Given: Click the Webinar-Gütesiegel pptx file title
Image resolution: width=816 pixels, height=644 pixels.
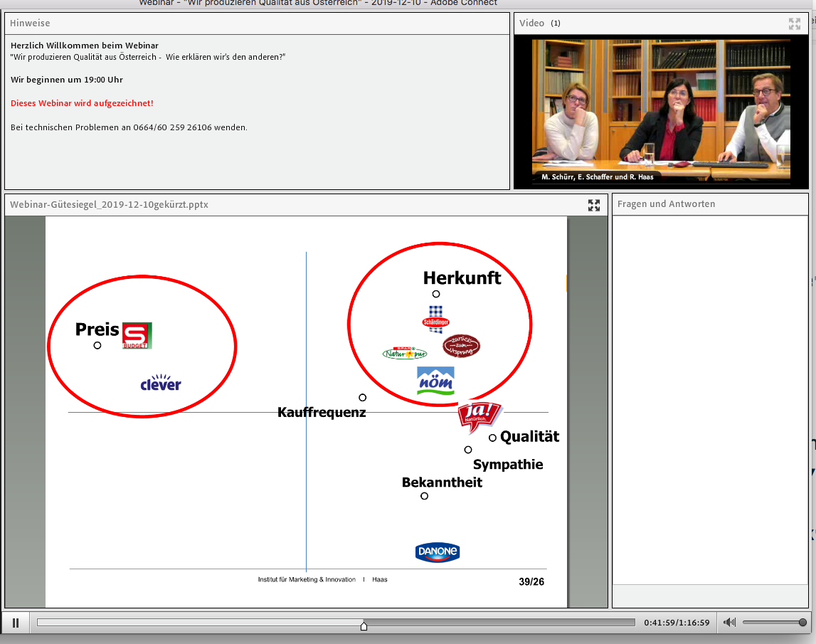Looking at the screenshot, I should tap(109, 205).
